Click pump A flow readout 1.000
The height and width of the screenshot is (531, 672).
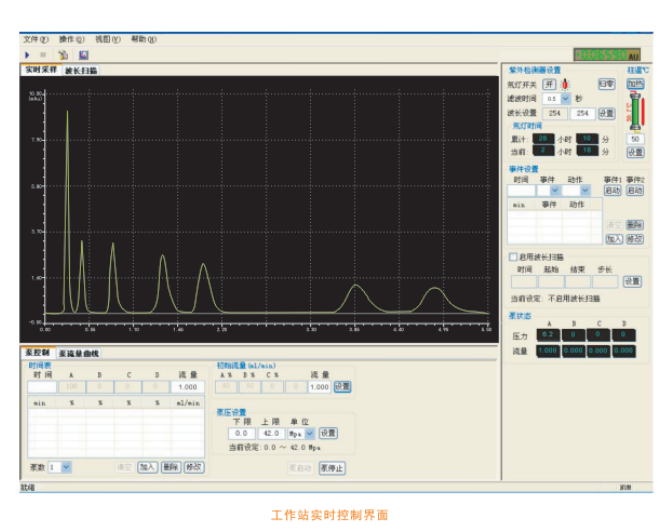[548, 351]
